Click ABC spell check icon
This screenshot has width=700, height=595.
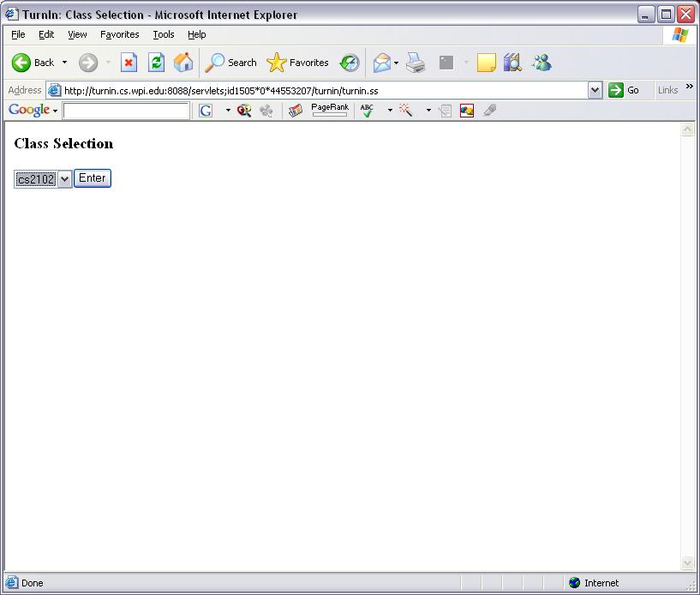367,111
